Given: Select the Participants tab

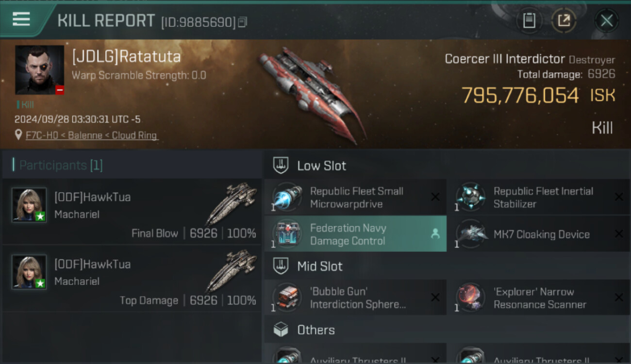Looking at the screenshot, I should tap(61, 165).
